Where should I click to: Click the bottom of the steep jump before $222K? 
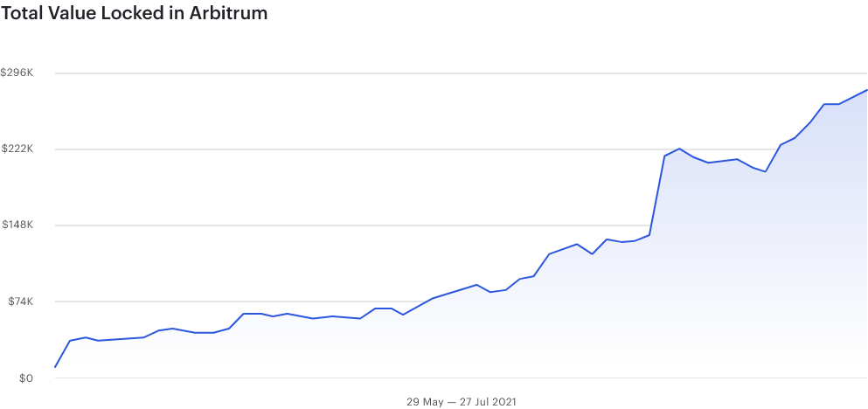(649, 234)
